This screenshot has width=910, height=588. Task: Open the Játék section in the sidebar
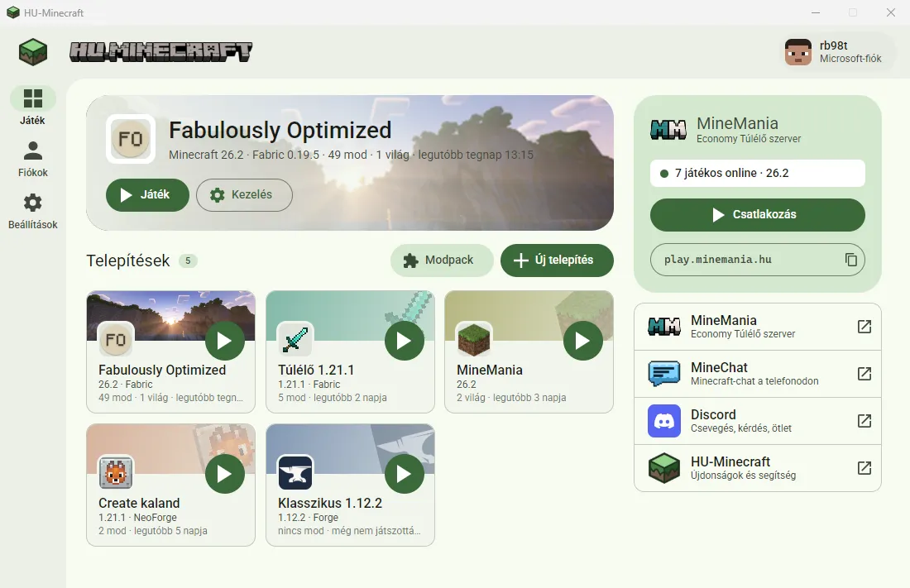pyautogui.click(x=32, y=106)
